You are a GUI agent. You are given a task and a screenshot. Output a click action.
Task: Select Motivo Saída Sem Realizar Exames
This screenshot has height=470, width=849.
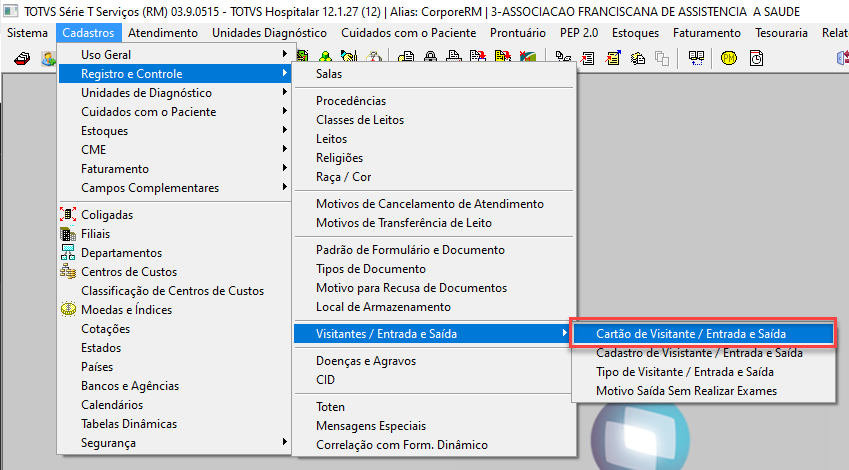click(703, 390)
